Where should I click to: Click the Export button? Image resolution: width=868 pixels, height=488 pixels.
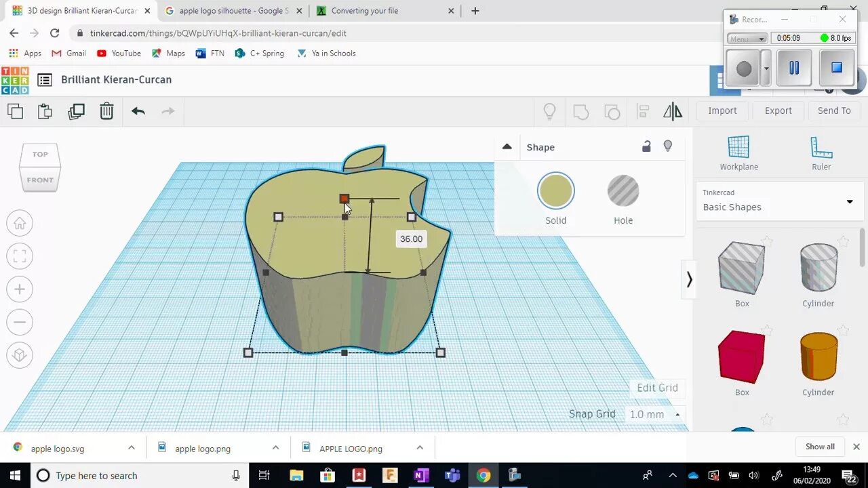[778, 110]
